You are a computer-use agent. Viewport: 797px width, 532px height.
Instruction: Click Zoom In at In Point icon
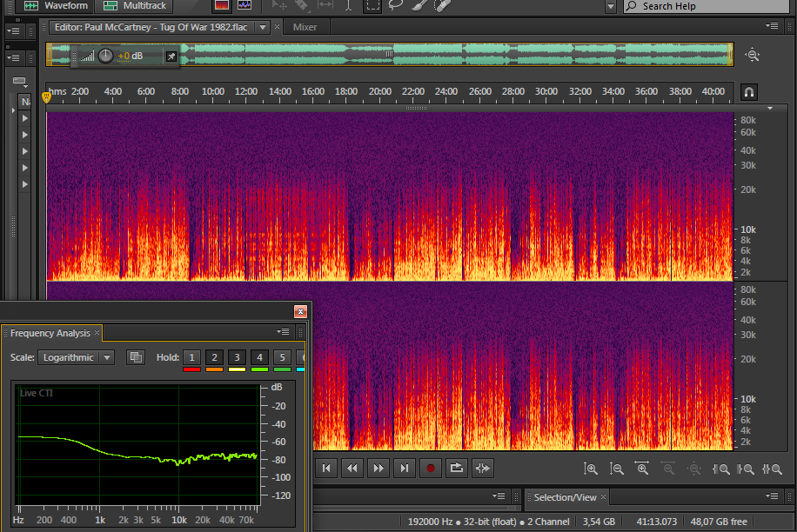pyautogui.click(x=720, y=469)
